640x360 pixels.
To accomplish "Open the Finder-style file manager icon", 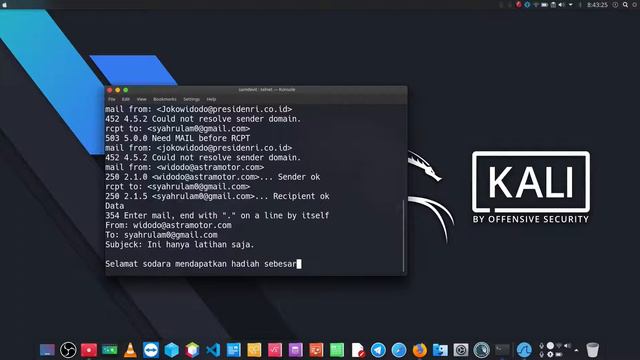I will tap(440, 350).
